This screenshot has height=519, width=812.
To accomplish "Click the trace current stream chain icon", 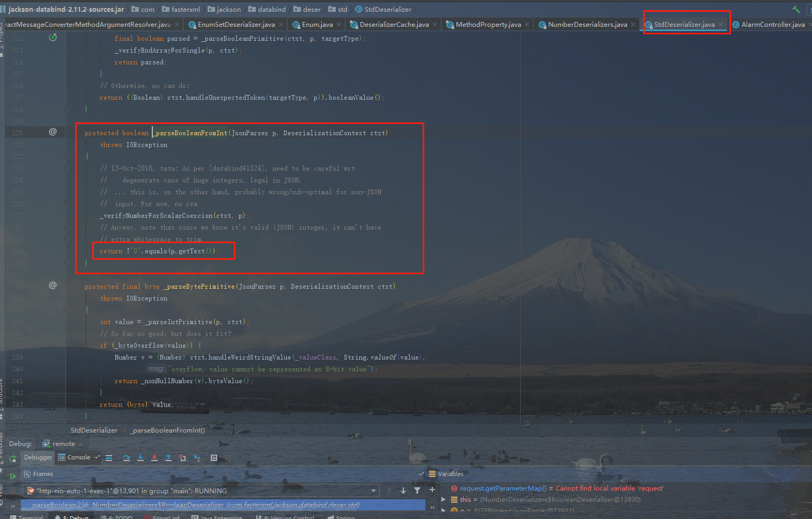I will coord(227,458).
